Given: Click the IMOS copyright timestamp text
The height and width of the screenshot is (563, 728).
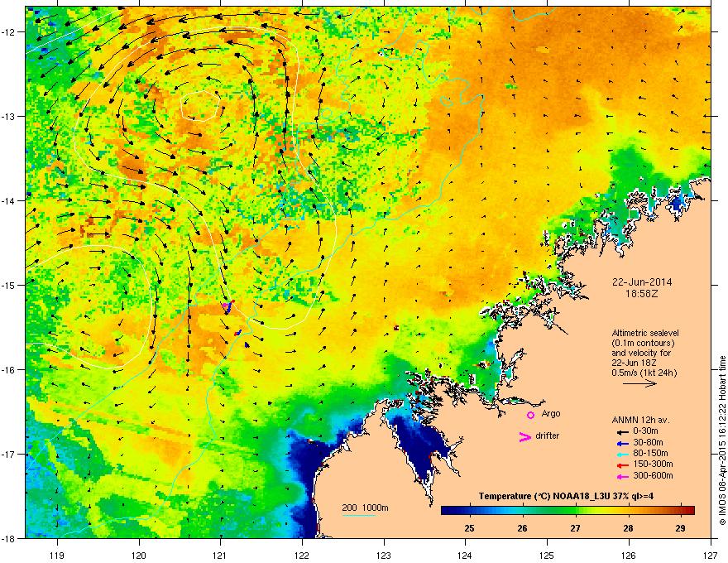Looking at the screenshot, I should tap(722, 440).
